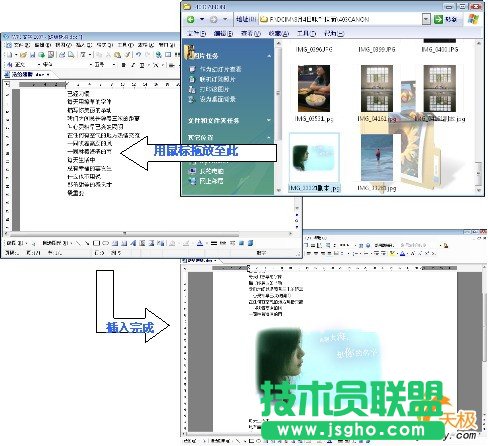Open the 收藏(A) menu in Explorer
The image size is (488, 446).
[278, 33]
